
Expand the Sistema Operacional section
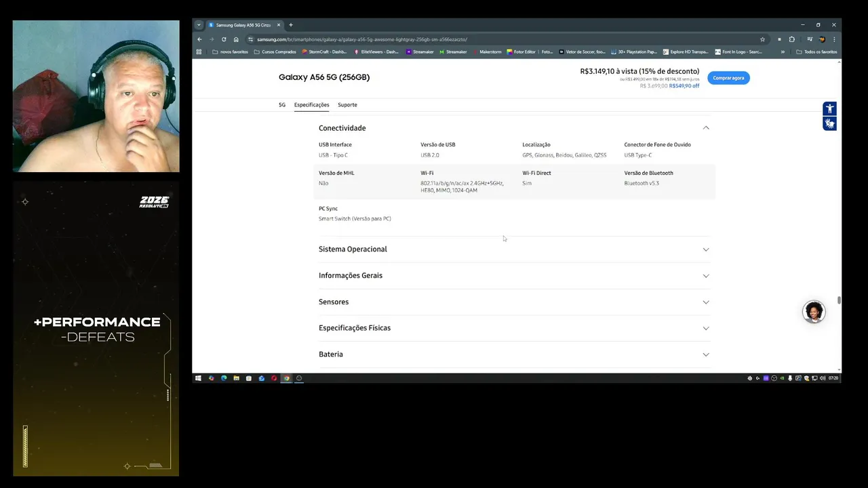pyautogui.click(x=514, y=249)
